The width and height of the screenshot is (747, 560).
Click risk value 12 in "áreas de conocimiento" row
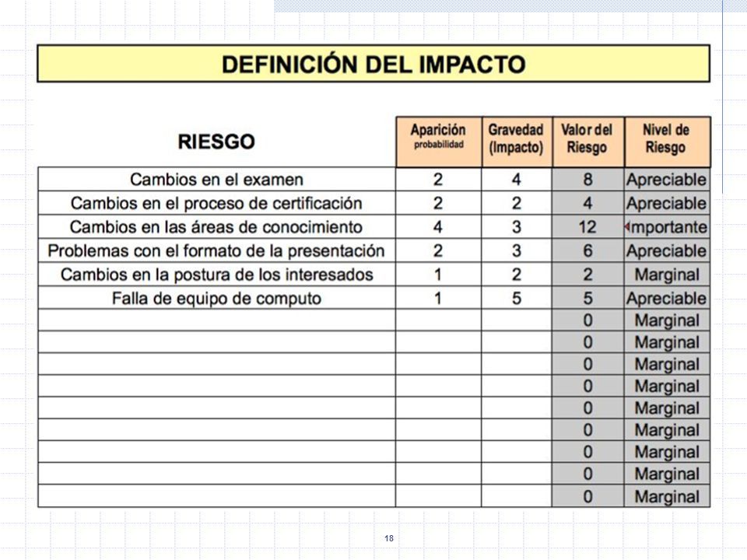pyautogui.click(x=588, y=227)
